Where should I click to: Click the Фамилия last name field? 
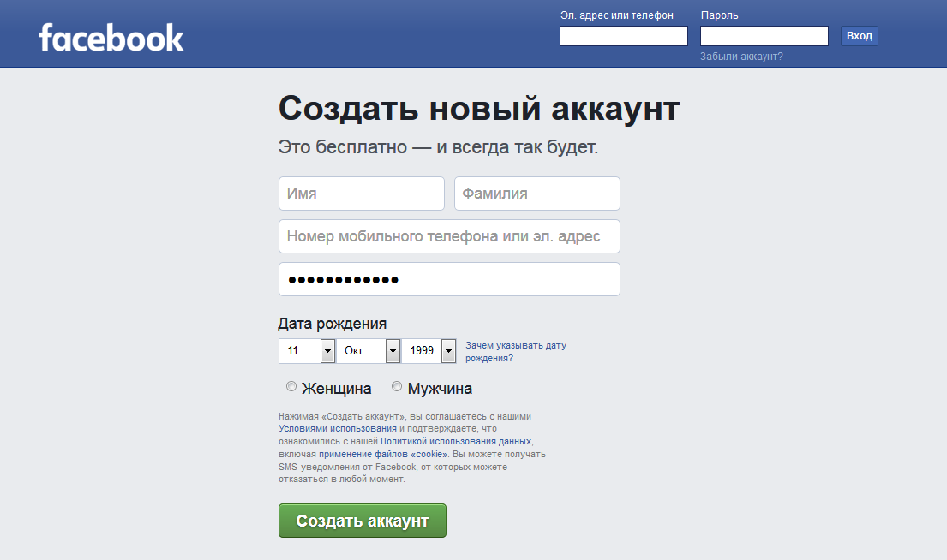coord(536,194)
